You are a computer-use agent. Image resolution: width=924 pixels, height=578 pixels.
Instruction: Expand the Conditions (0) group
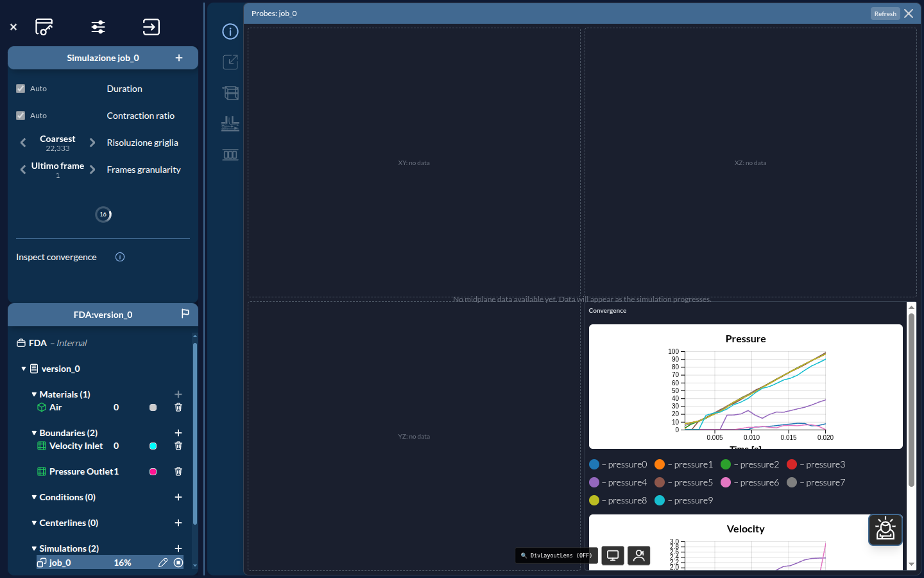point(34,497)
